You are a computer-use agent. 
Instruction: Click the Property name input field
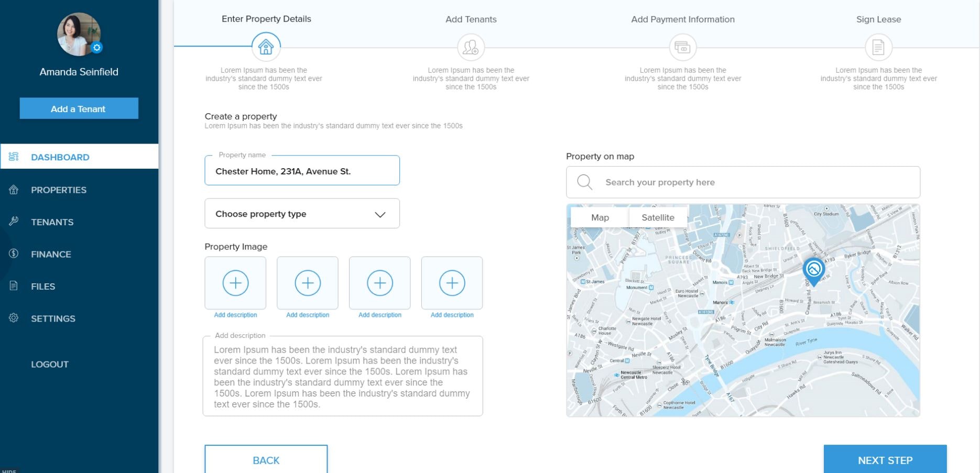(302, 171)
